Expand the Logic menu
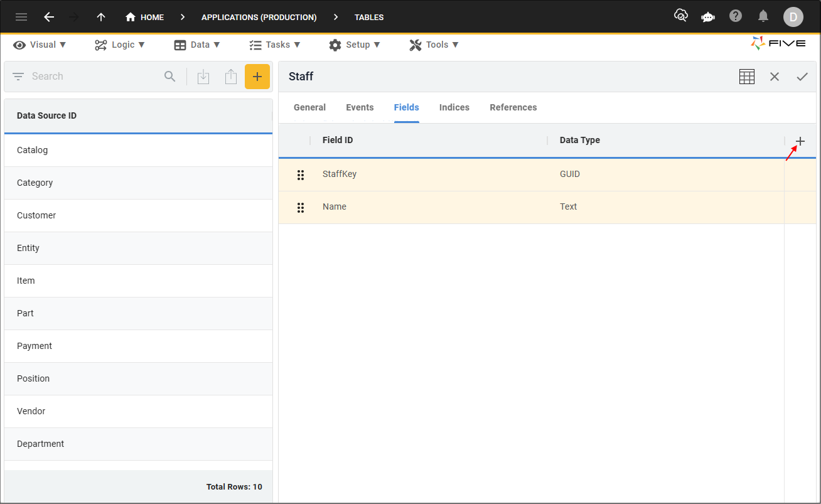The image size is (821, 504). click(120, 45)
